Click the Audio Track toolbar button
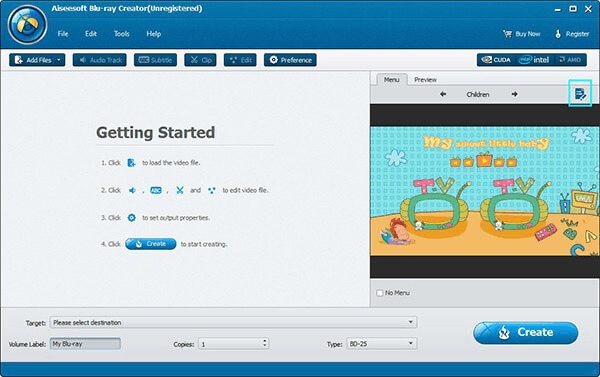Screen dimensions: 600x377 [99, 60]
